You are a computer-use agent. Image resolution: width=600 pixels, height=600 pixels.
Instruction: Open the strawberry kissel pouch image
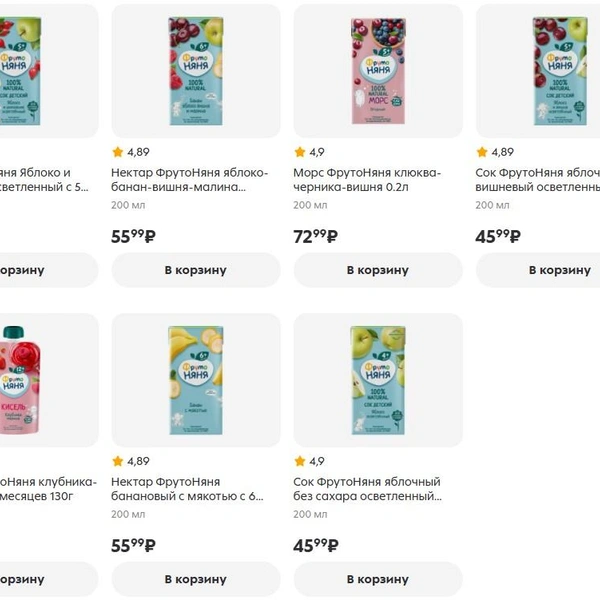pos(49,380)
